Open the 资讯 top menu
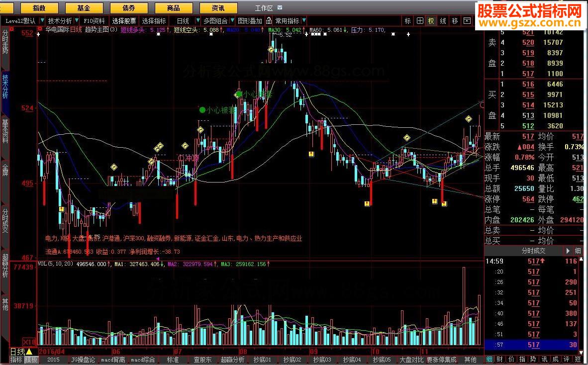The image size is (588, 365). coord(218,8)
